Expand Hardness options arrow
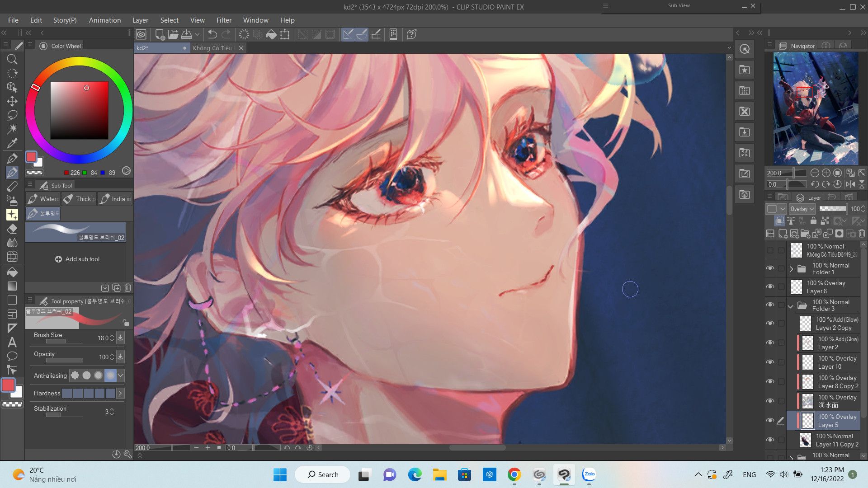The width and height of the screenshot is (868, 488). (120, 394)
